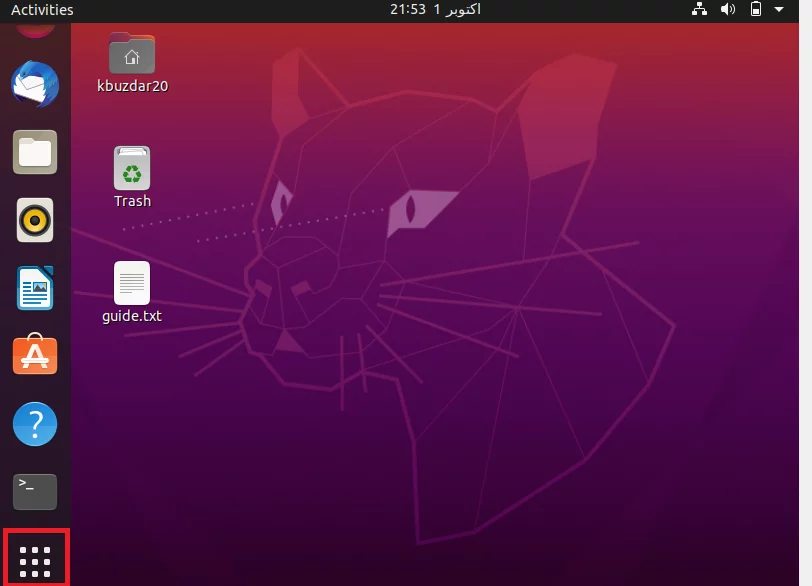Screen dimensions: 812x586
Task: Click the volume speaker icon
Action: coord(728,9)
